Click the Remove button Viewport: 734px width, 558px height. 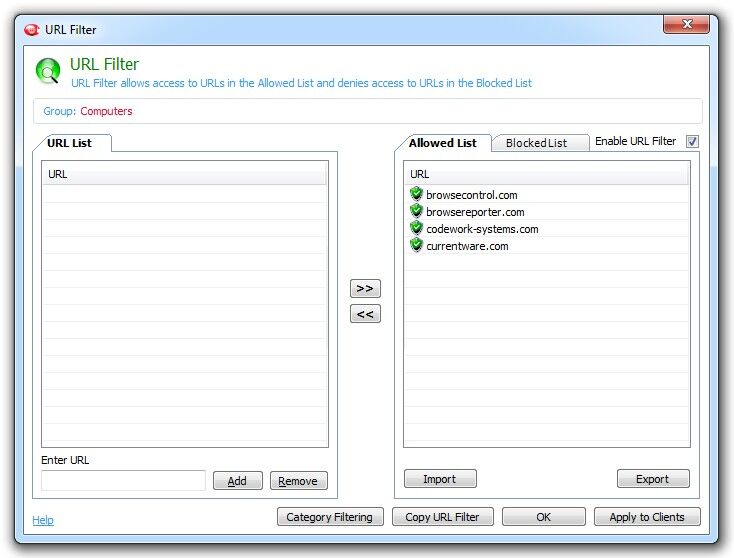coord(298,481)
